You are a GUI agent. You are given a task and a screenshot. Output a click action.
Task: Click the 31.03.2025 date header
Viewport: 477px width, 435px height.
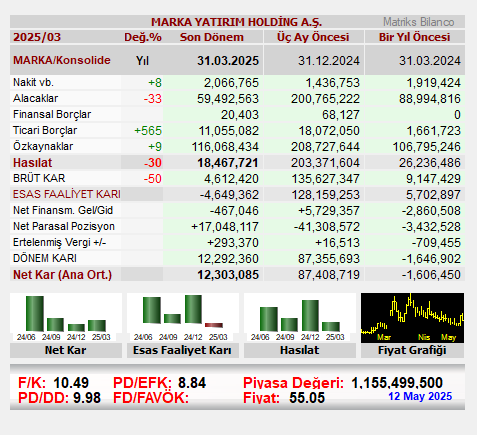point(228,61)
